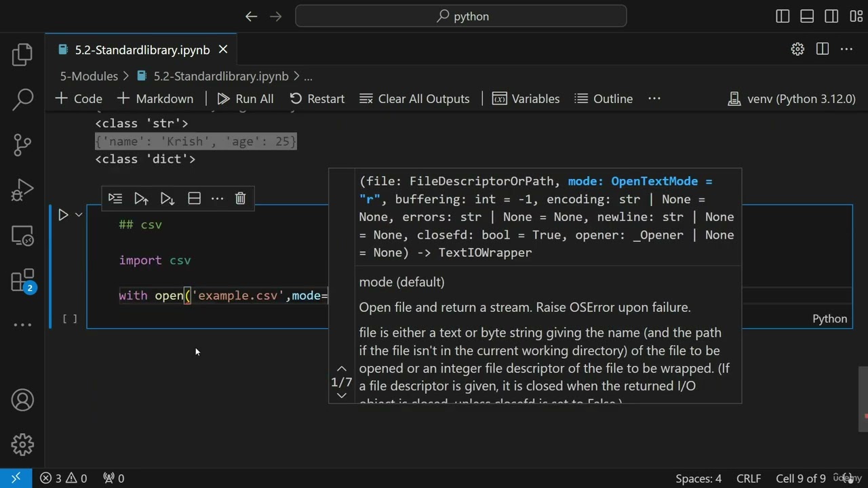Add a new Markdown cell
Image resolution: width=868 pixels, height=488 pixels.
tap(155, 98)
